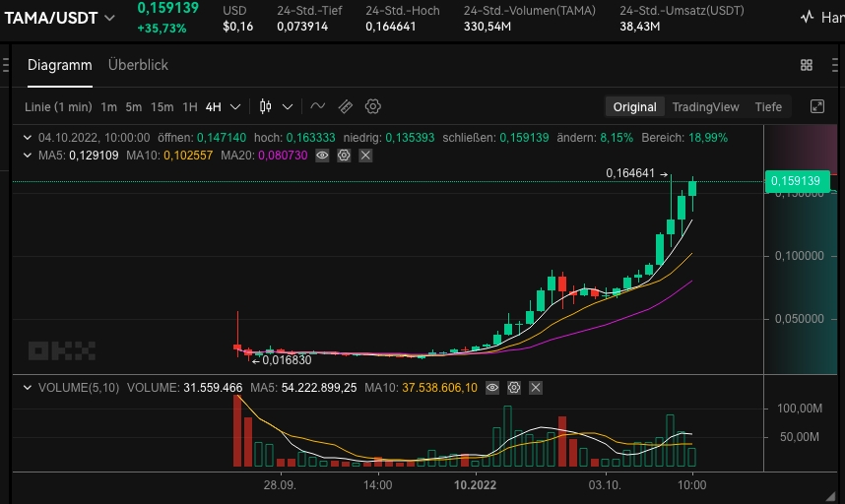Open chart settings hexagon gear icon
845x504 pixels.
pyautogui.click(x=373, y=106)
